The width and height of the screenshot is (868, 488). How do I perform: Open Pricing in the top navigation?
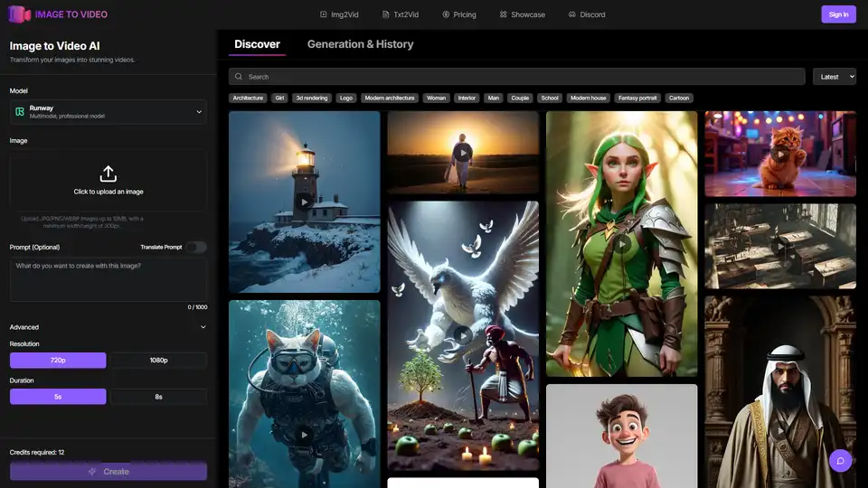[458, 14]
